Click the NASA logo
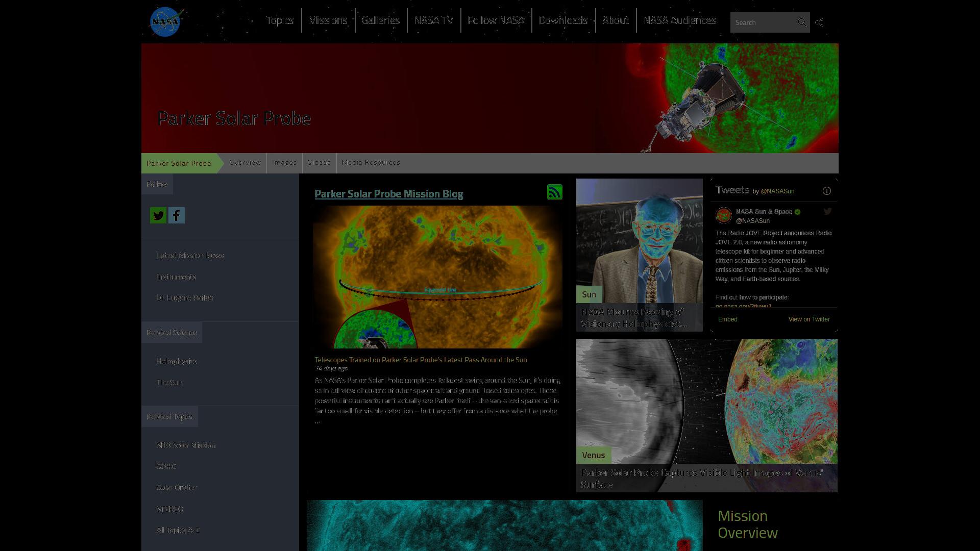Screen dimensions: 980x551 click(166, 22)
